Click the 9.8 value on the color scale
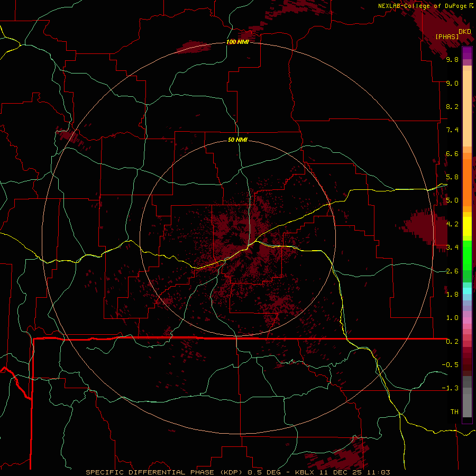Viewport: 476px width, 476px height. pos(452,59)
